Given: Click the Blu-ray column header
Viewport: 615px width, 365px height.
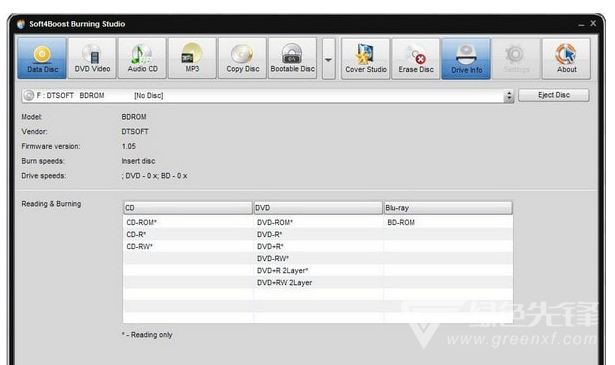Looking at the screenshot, I should (x=448, y=208).
